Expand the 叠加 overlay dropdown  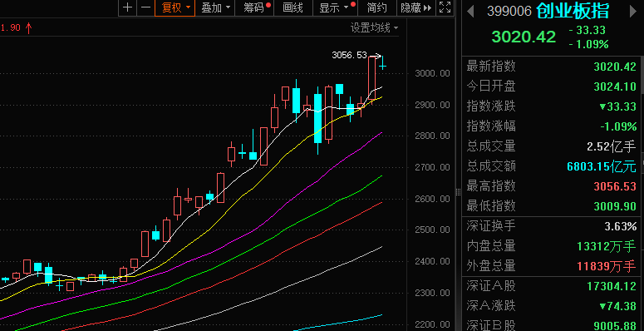215,7
